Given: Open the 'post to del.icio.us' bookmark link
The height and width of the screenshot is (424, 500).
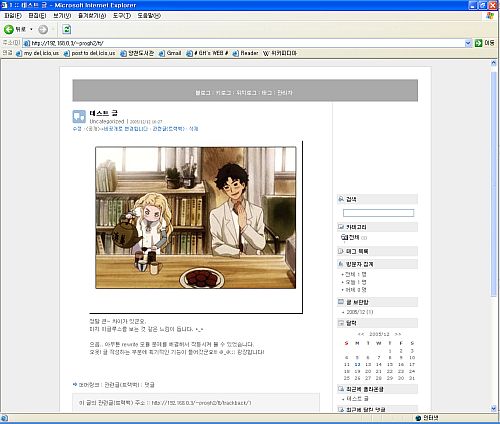Looking at the screenshot, I should 89,53.
